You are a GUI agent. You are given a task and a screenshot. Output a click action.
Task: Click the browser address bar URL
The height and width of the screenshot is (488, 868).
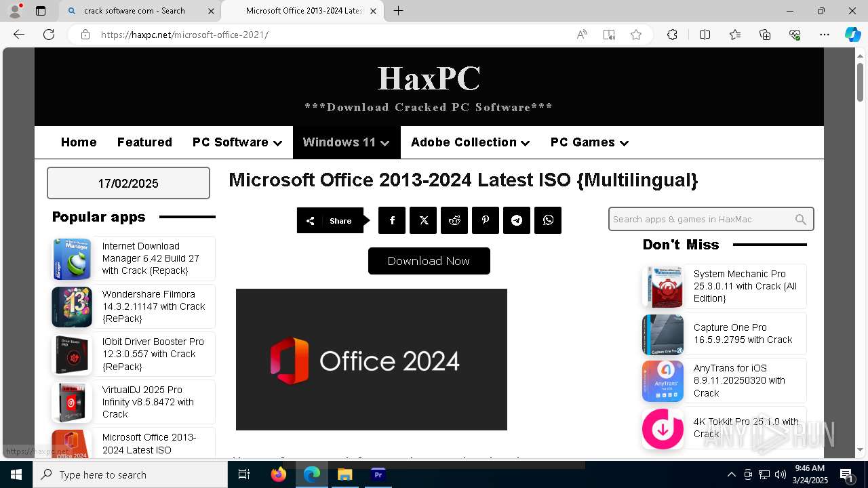click(x=184, y=35)
